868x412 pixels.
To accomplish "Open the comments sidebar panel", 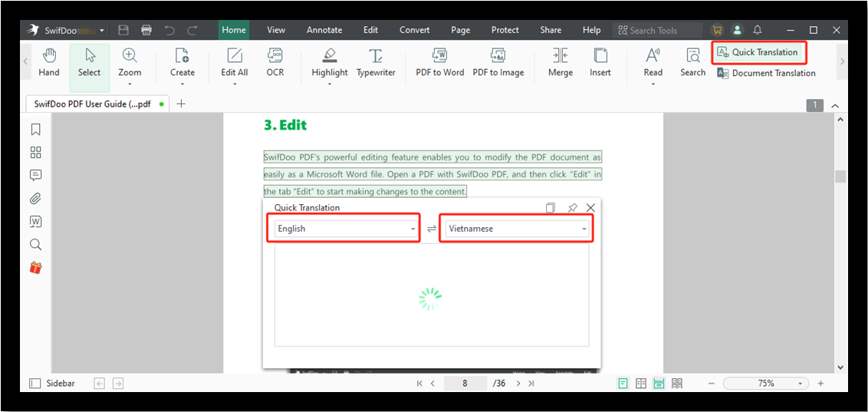I will 35,176.
